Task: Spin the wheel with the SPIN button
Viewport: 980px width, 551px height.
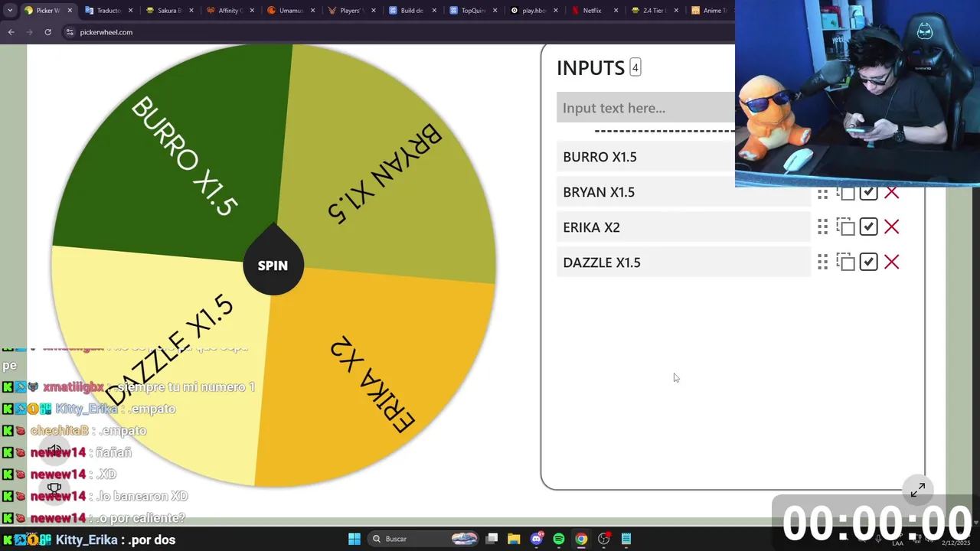Action: click(x=273, y=265)
